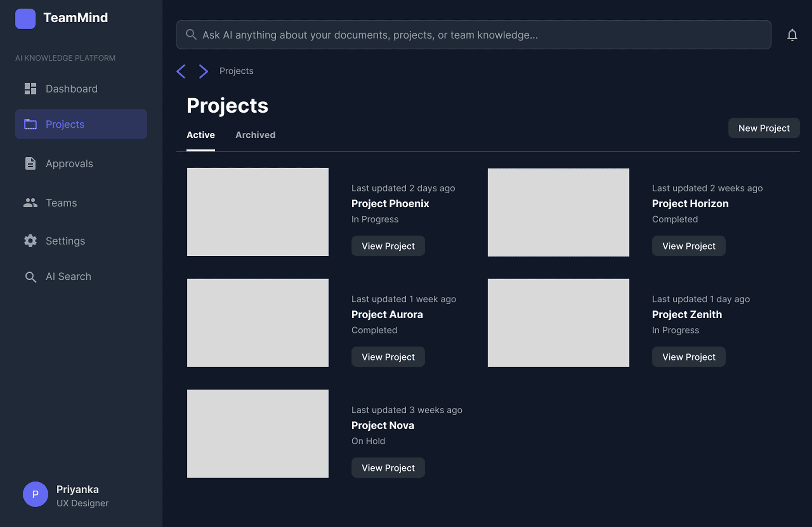Open the notifications bell
812x527 pixels.
pyautogui.click(x=792, y=35)
